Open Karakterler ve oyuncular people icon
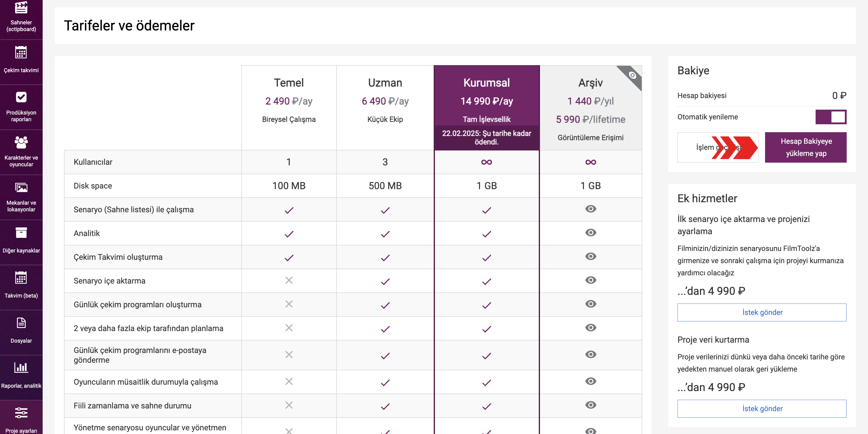Screen dimensions: 868x434 pyautogui.click(x=21, y=142)
